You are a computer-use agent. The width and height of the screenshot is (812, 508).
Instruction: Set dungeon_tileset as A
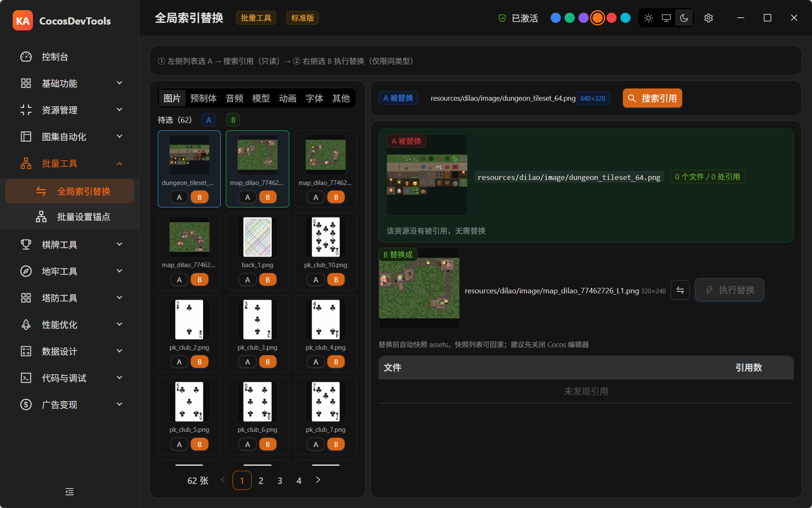tap(179, 197)
